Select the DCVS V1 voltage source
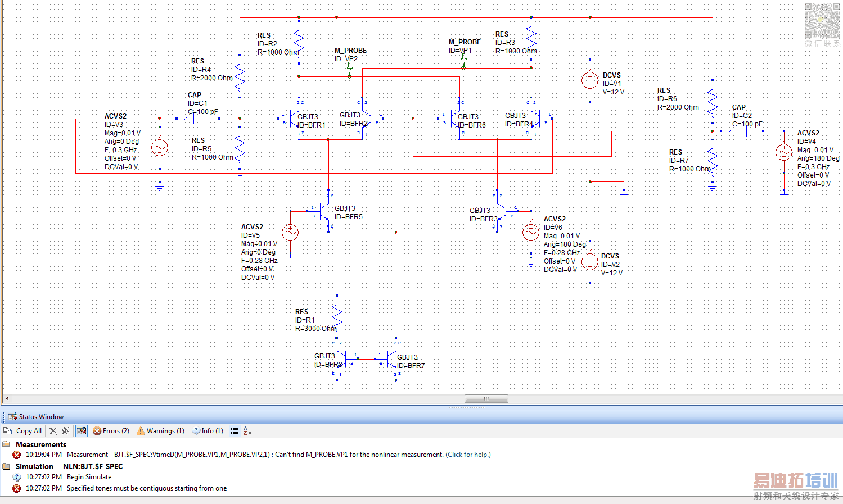Image resolution: width=843 pixels, height=504 pixels. [x=589, y=80]
